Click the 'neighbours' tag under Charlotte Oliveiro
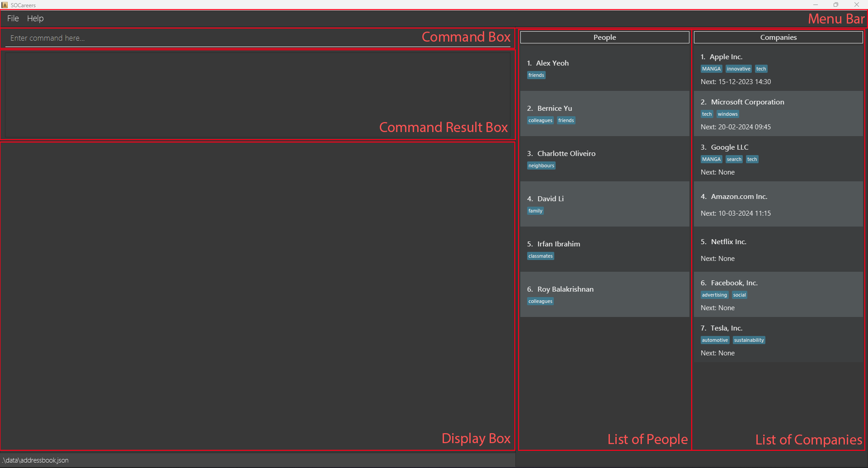Viewport: 868px width, 468px height. pyautogui.click(x=541, y=165)
